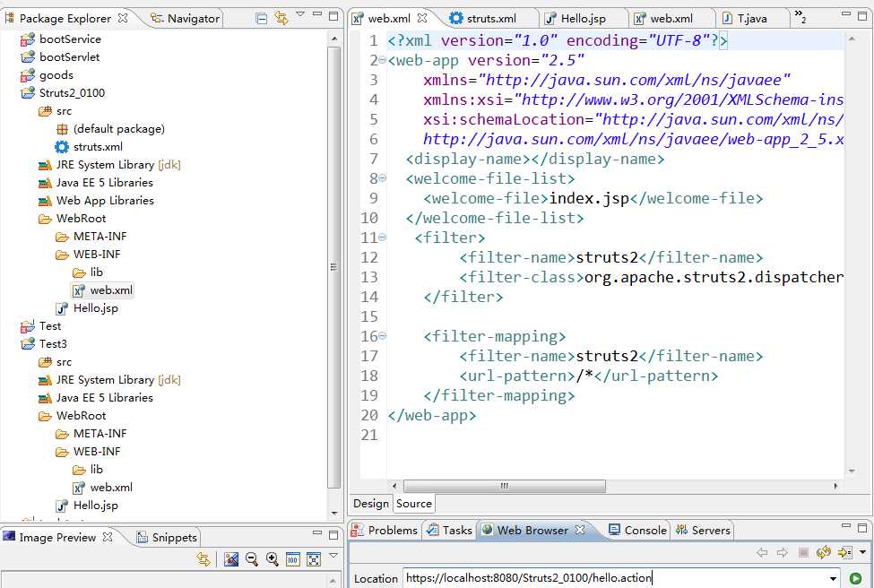The width and height of the screenshot is (874, 588).
Task: Place cursor on index.jsp text
Action: [x=589, y=198]
